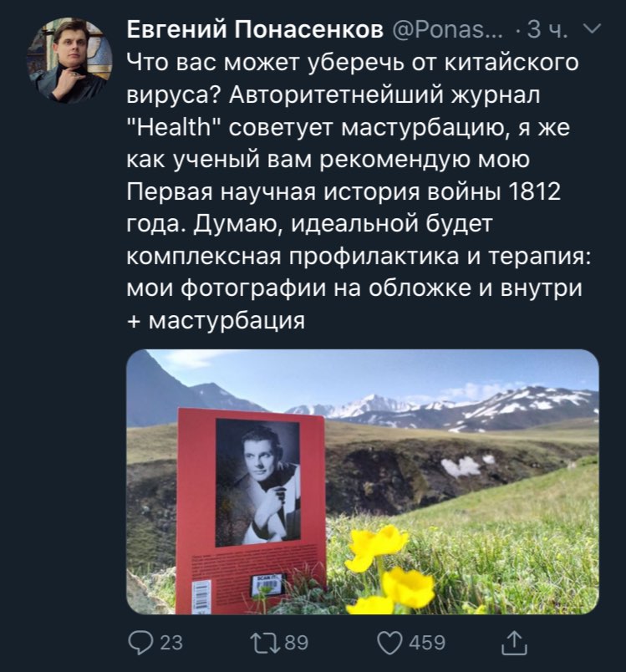Expand tweet options chevron arrow

pos(593,29)
